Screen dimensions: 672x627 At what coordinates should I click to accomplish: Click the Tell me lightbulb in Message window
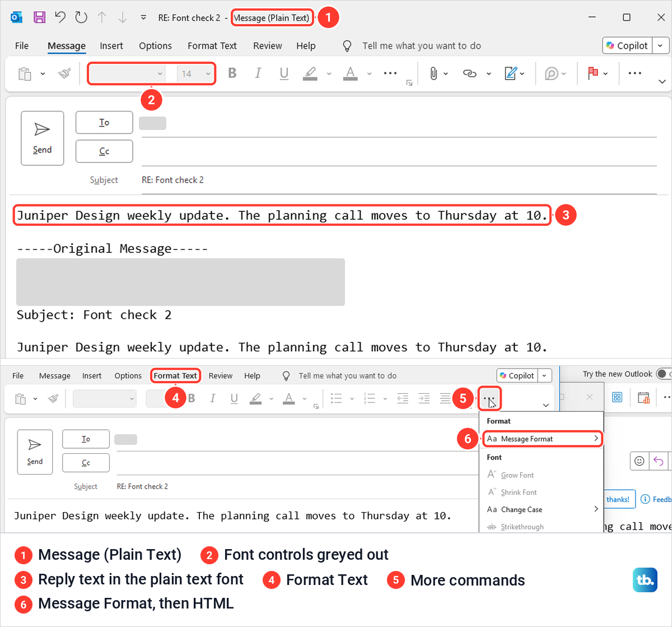point(347,46)
